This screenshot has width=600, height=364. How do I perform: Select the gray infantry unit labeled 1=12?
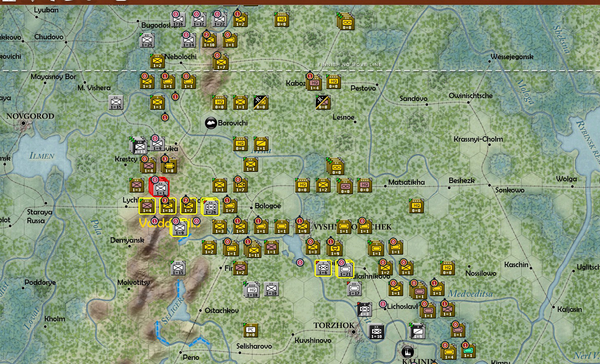pos(199,19)
